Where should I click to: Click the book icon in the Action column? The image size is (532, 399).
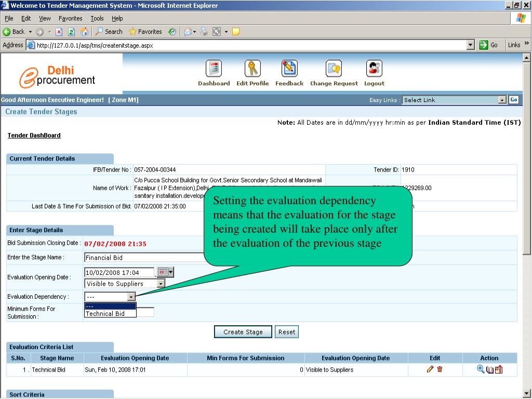489,370
